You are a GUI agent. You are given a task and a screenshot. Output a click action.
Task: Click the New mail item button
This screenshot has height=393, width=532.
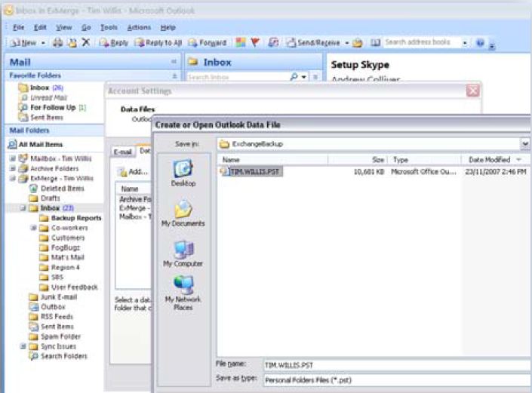[x=23, y=43]
